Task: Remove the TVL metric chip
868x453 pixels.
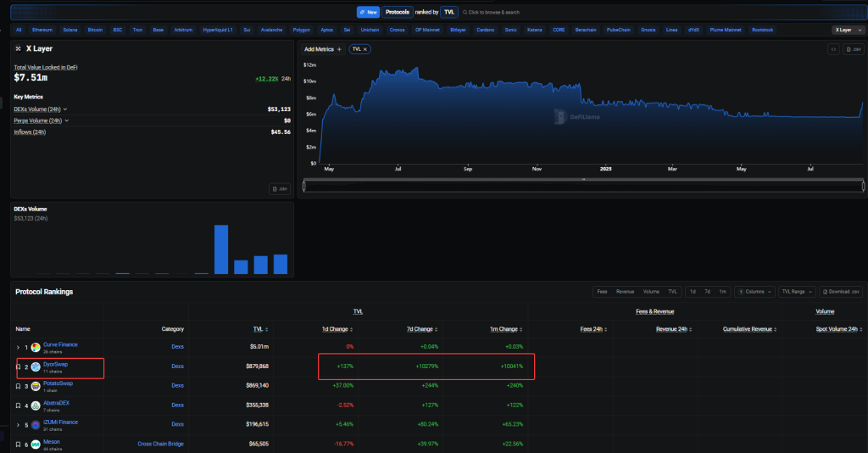Action: 367,49
